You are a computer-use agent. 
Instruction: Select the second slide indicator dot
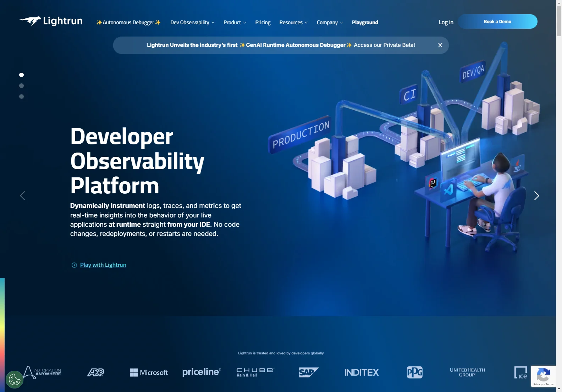[21, 85]
